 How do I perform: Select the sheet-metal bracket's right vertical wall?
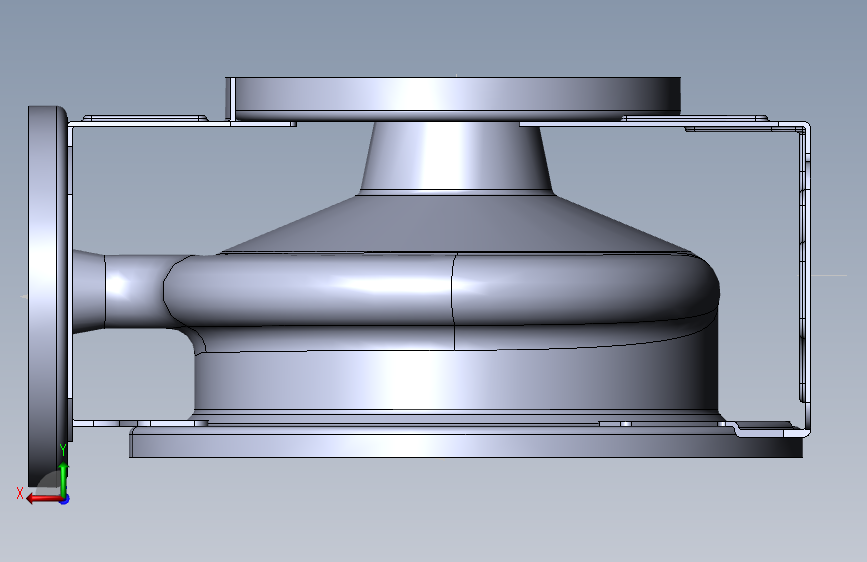(806, 277)
